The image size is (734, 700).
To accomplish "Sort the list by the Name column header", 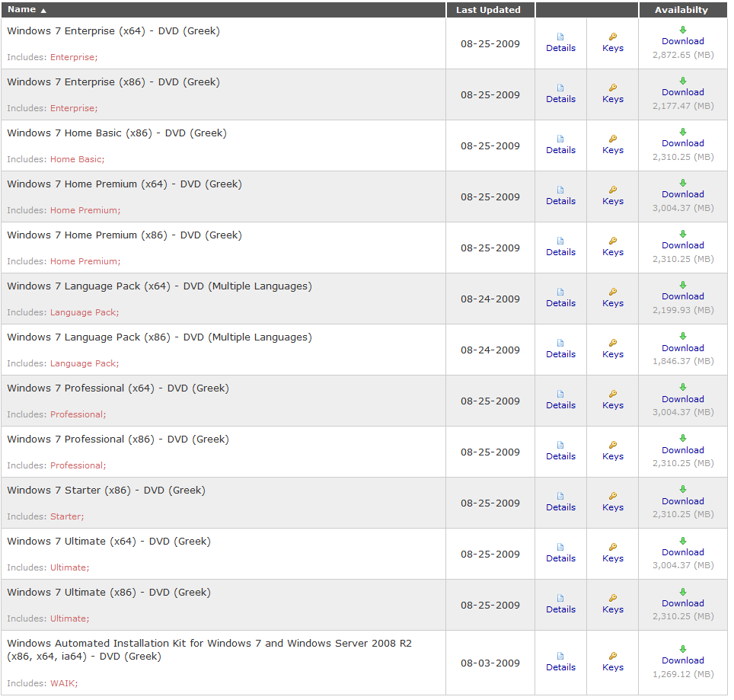I will click(21, 9).
